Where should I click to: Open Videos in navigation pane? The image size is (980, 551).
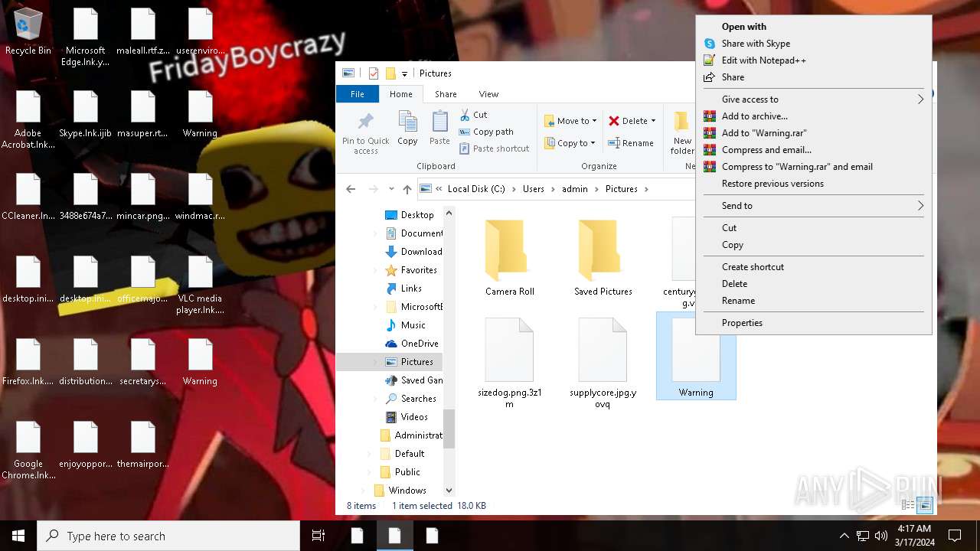coord(407,417)
